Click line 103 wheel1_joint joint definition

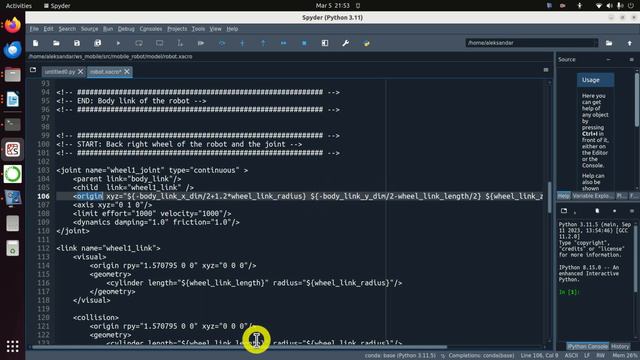[152, 170]
